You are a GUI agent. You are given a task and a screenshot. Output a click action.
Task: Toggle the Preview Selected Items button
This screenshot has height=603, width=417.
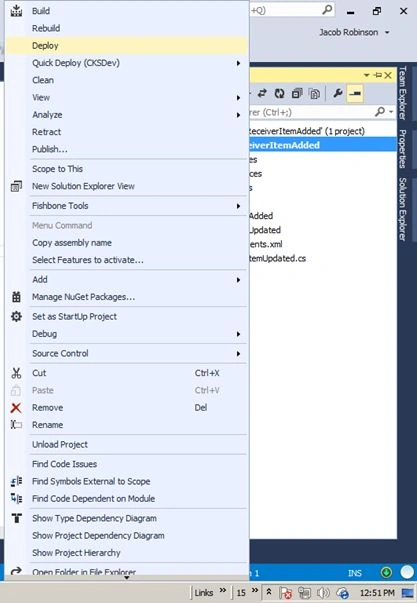pyautogui.click(x=355, y=93)
